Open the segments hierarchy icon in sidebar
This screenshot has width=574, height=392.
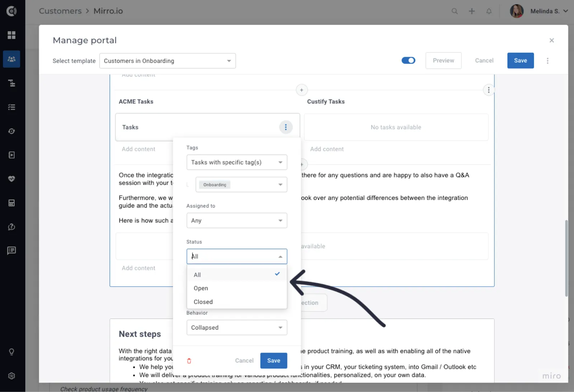tap(11, 83)
